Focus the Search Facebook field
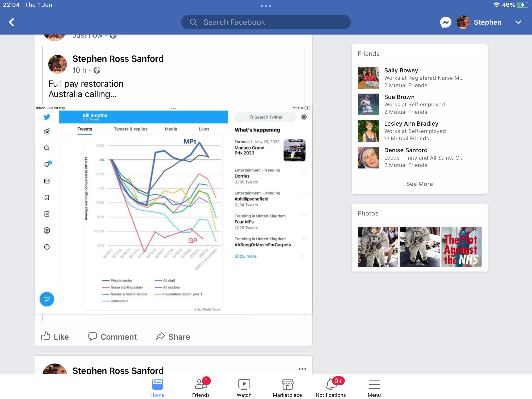The height and width of the screenshot is (399, 532). [266, 22]
